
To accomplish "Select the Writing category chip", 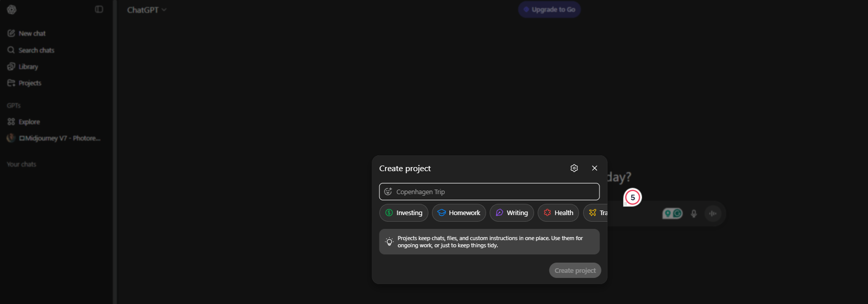I will pos(512,213).
